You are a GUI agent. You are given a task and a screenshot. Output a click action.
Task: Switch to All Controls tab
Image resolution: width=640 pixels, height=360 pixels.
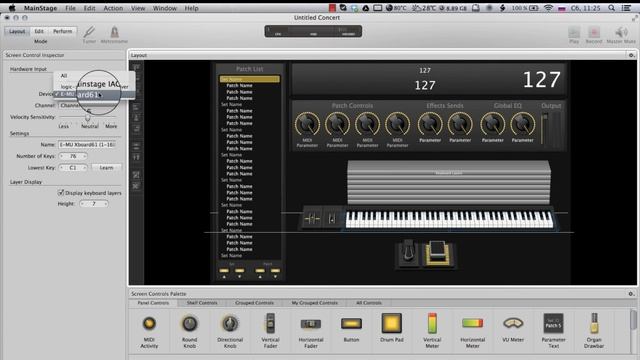tap(369, 303)
